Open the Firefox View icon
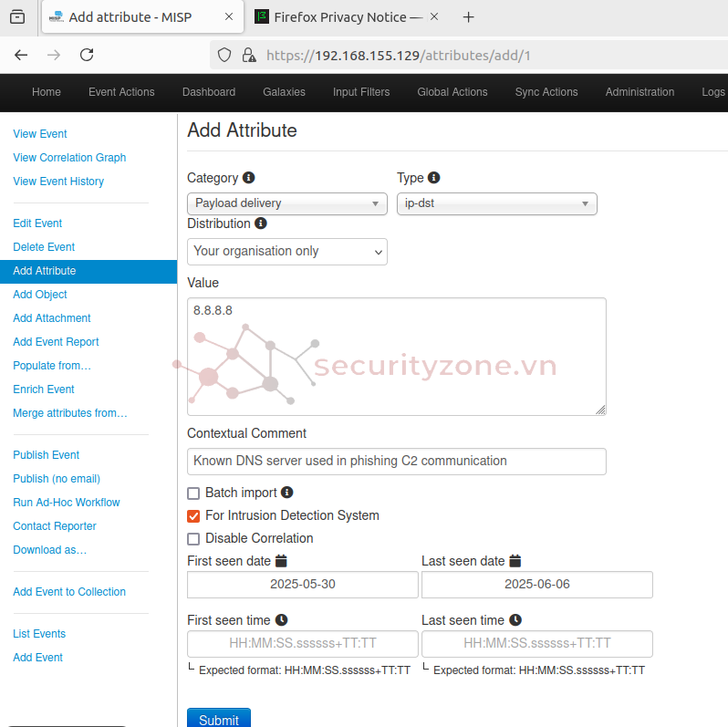The width and height of the screenshot is (728, 727). [x=17, y=17]
